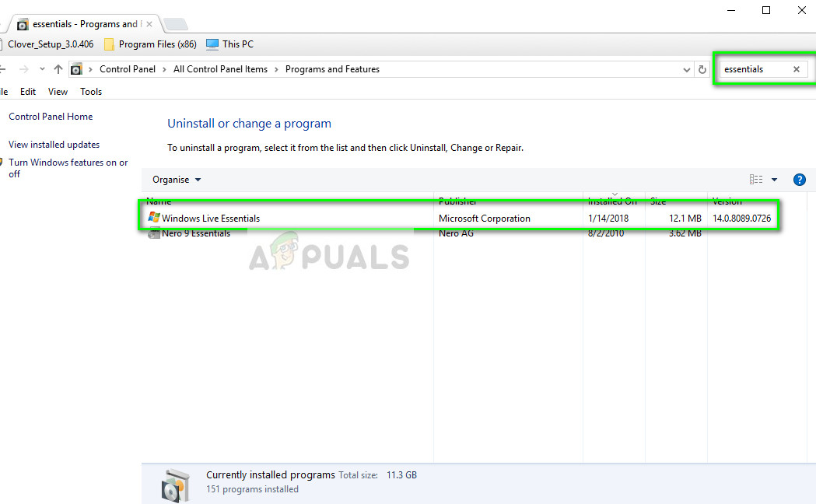The image size is (816, 504).
Task: Sort by the Installed On column
Action: coord(612,201)
